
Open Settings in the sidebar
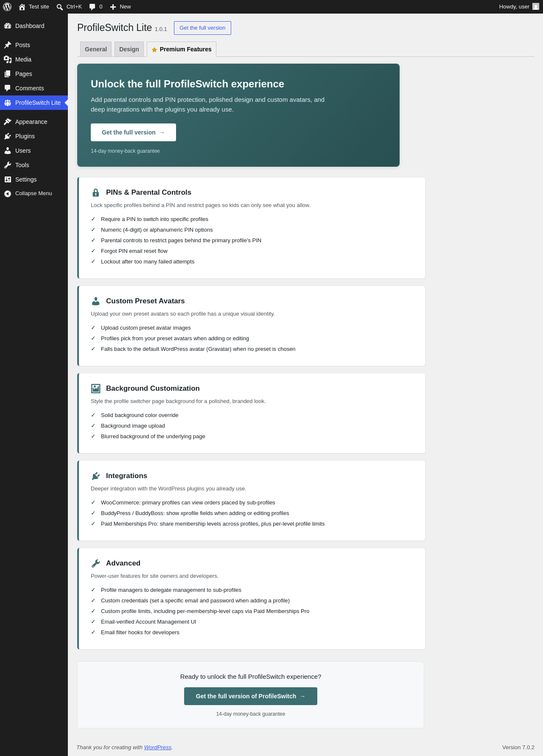[34, 179]
